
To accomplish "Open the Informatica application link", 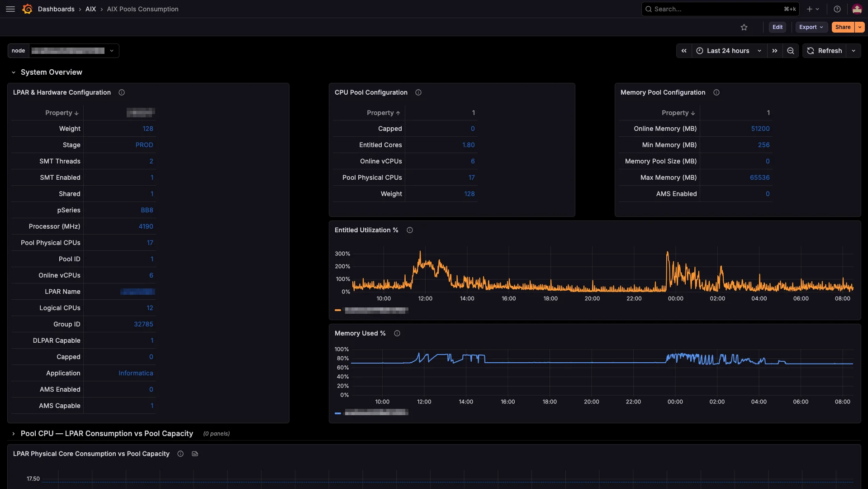I will pos(135,373).
